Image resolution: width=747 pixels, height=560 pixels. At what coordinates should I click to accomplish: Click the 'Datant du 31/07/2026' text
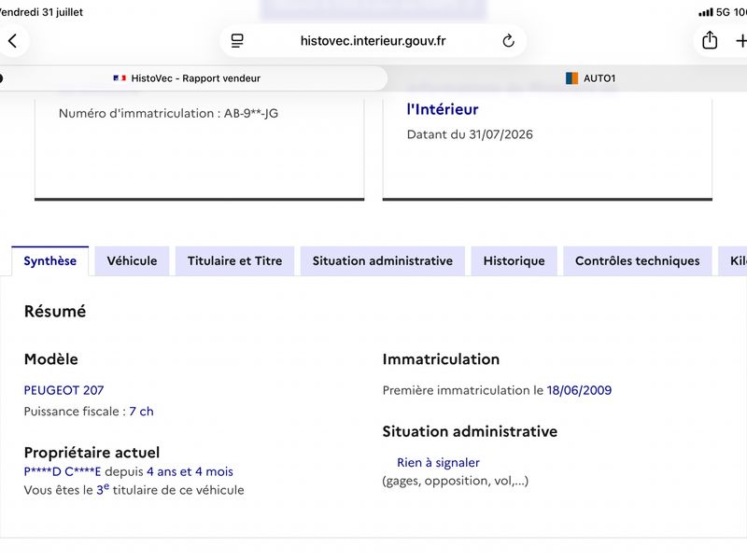(x=470, y=134)
